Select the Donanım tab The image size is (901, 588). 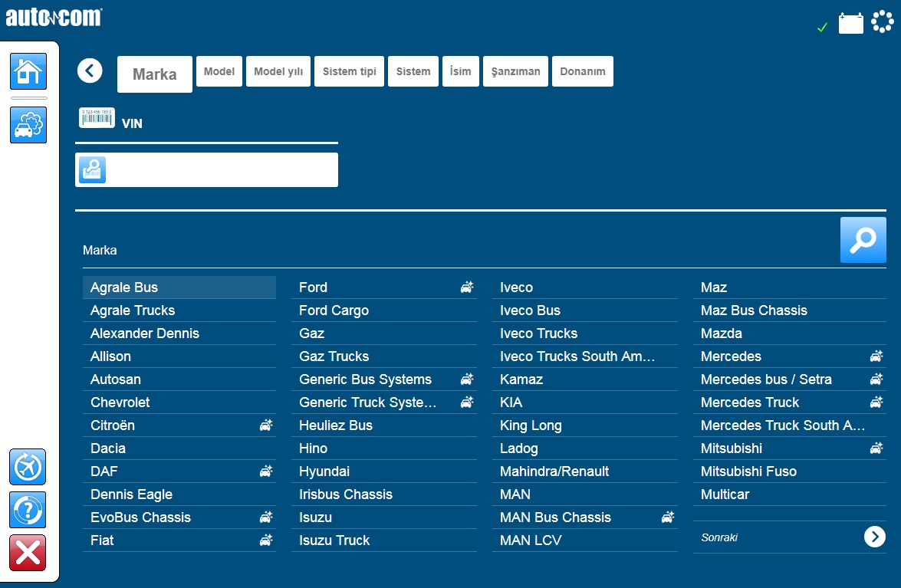point(582,71)
